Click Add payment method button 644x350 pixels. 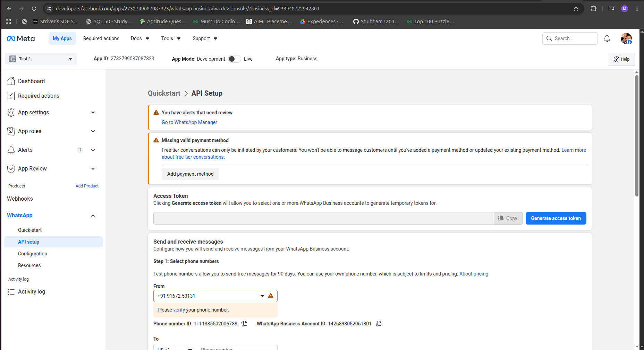pyautogui.click(x=190, y=174)
